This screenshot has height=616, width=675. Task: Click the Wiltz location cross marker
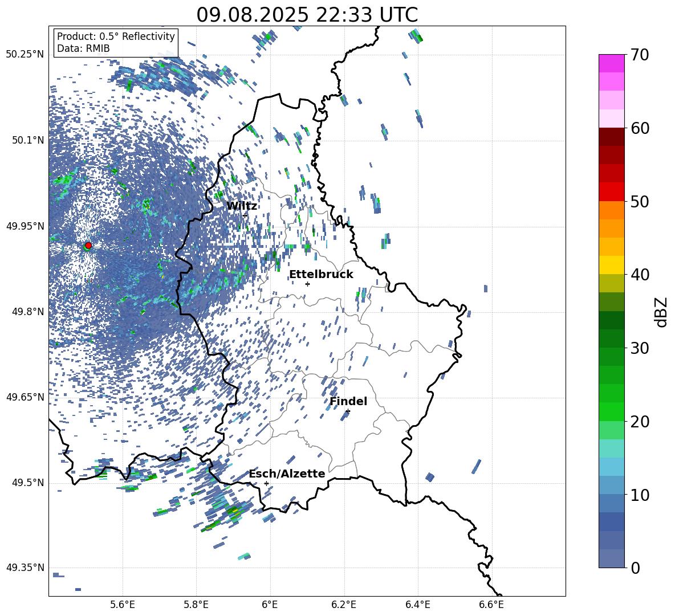tap(245, 215)
